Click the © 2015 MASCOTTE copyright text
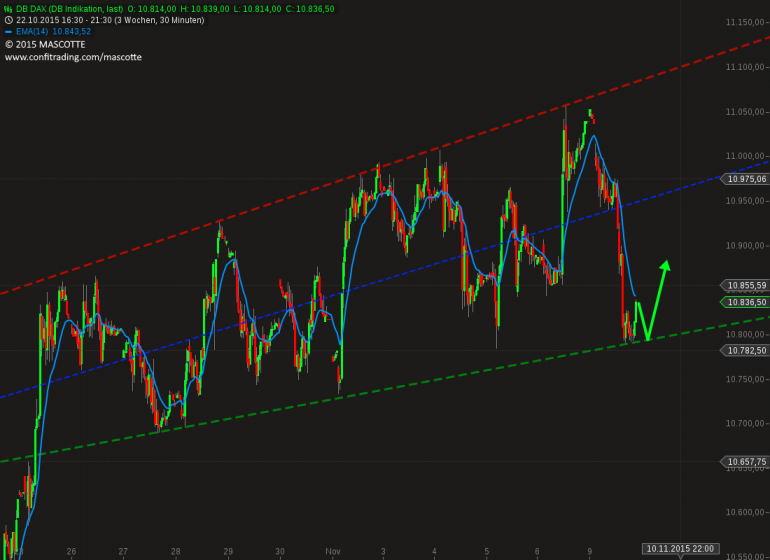Screen dimensions: 770x560 pyautogui.click(x=45, y=45)
